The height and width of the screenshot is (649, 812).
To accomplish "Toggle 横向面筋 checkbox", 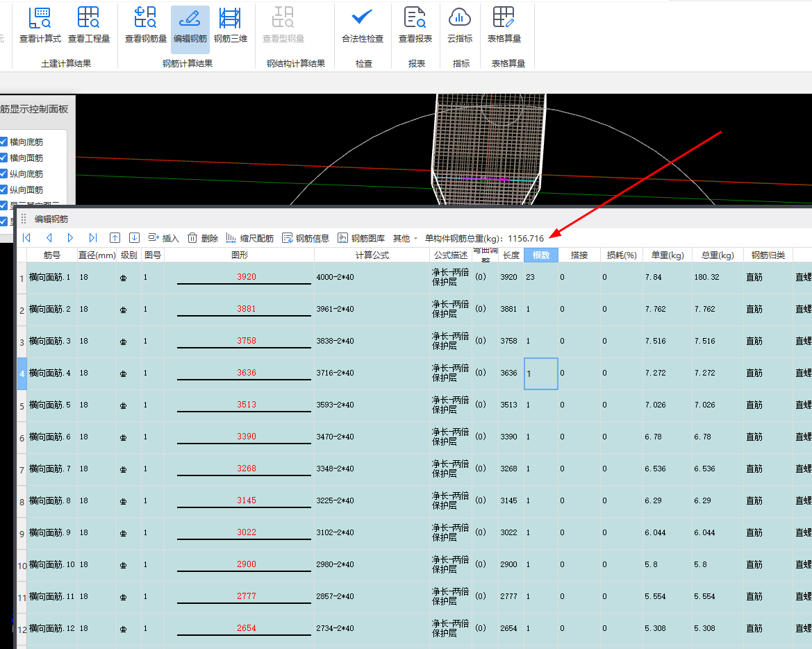I will pyautogui.click(x=3, y=158).
